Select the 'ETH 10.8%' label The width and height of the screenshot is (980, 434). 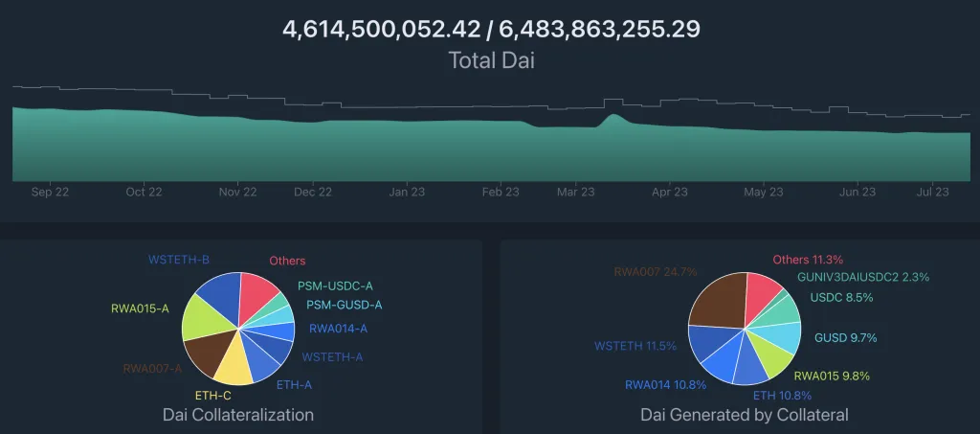pyautogui.click(x=782, y=396)
